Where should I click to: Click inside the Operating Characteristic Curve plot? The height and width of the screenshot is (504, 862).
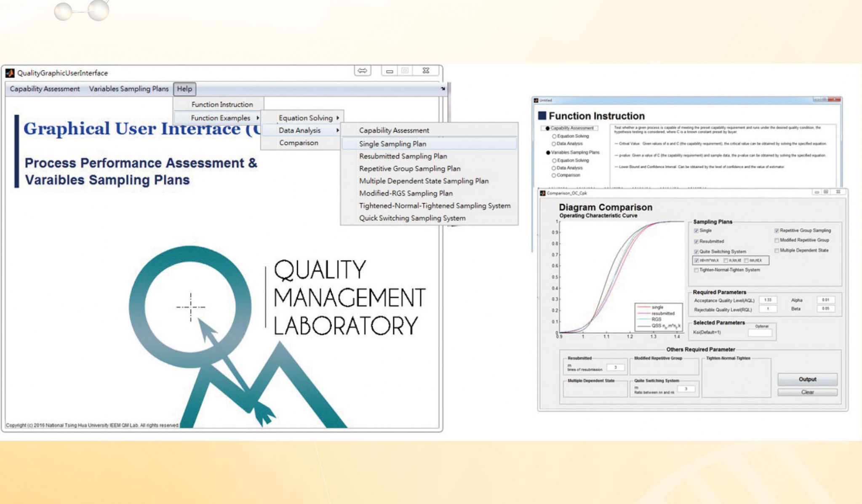coord(621,277)
